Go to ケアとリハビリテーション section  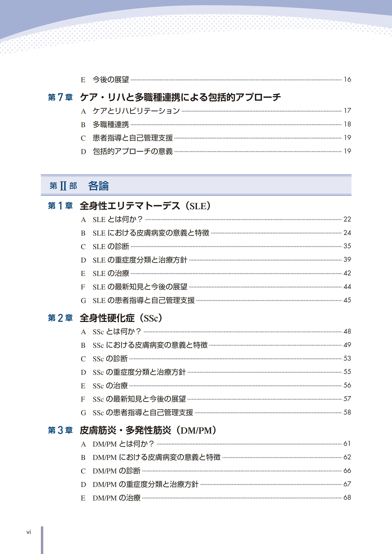pyautogui.click(x=136, y=111)
